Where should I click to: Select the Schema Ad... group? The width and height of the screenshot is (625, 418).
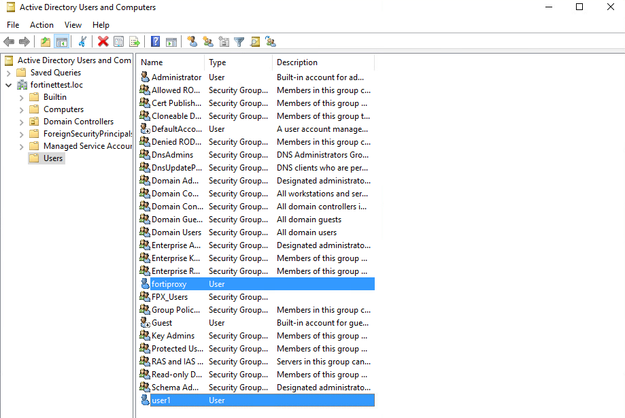175,387
